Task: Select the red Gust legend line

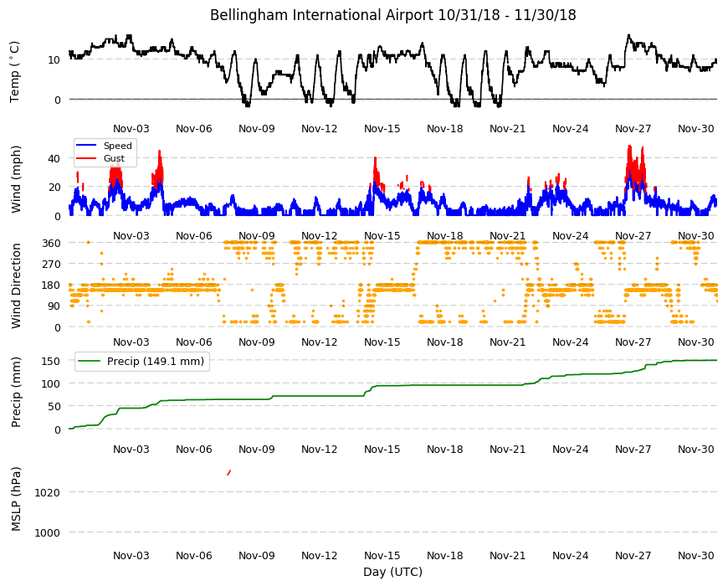Action: 86,158
